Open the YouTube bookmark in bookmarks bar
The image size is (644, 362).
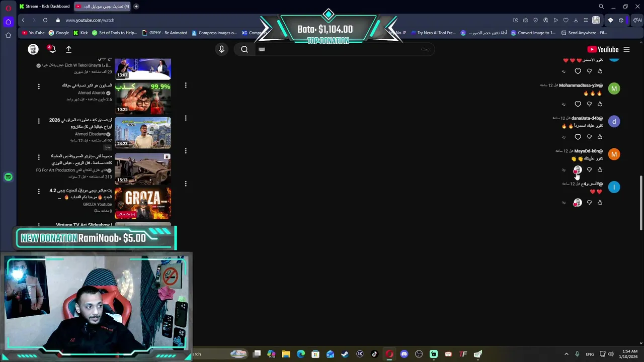[34, 33]
